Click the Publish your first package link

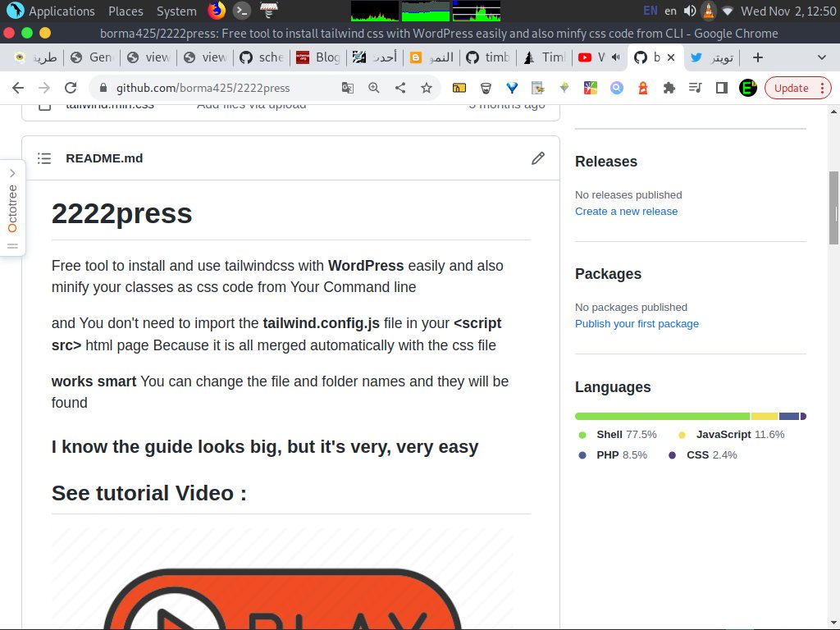637,323
